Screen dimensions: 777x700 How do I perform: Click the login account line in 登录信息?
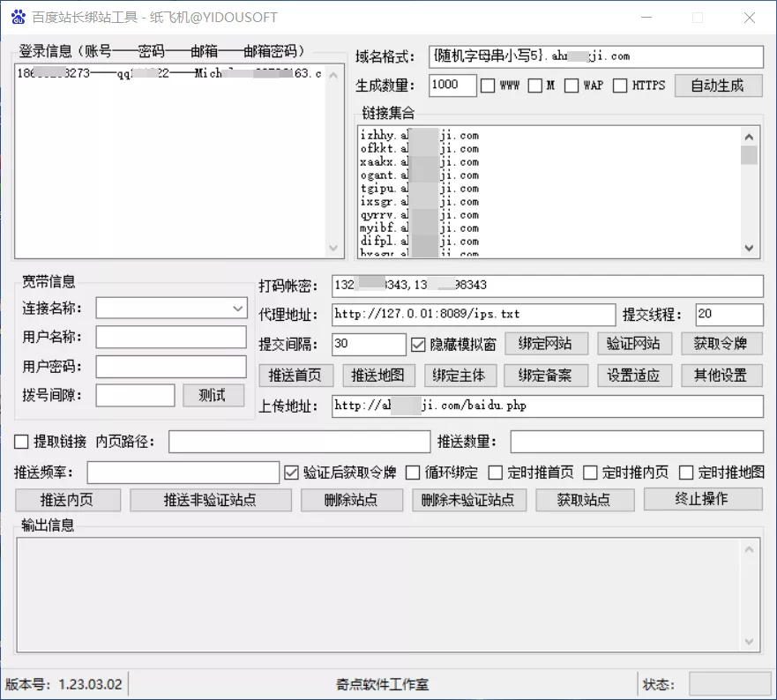coord(169,74)
